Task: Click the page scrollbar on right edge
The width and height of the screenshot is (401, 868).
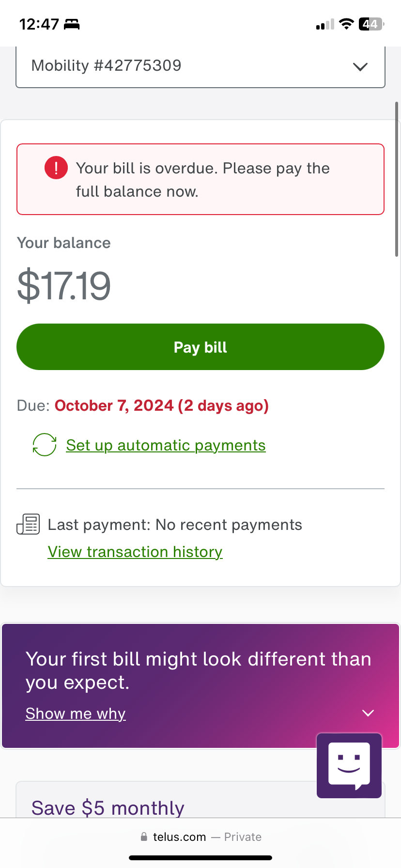Action: 397,179
